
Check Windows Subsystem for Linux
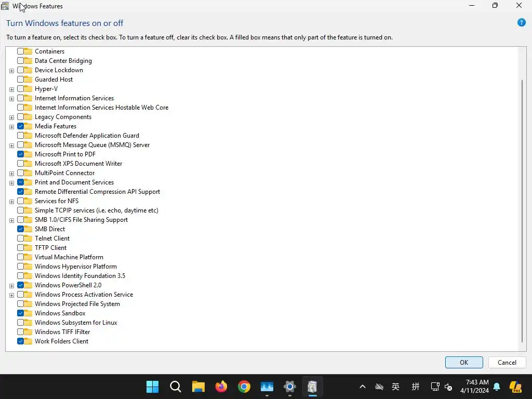click(x=20, y=323)
